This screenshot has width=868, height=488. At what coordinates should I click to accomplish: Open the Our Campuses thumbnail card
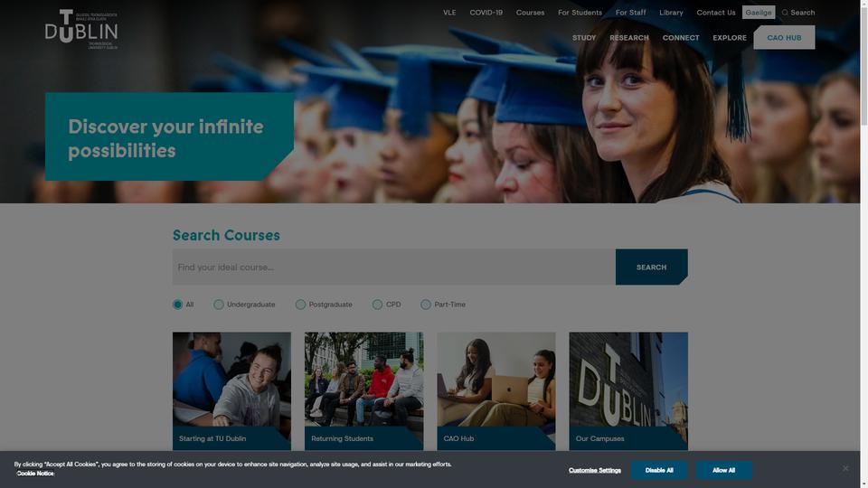tap(628, 391)
